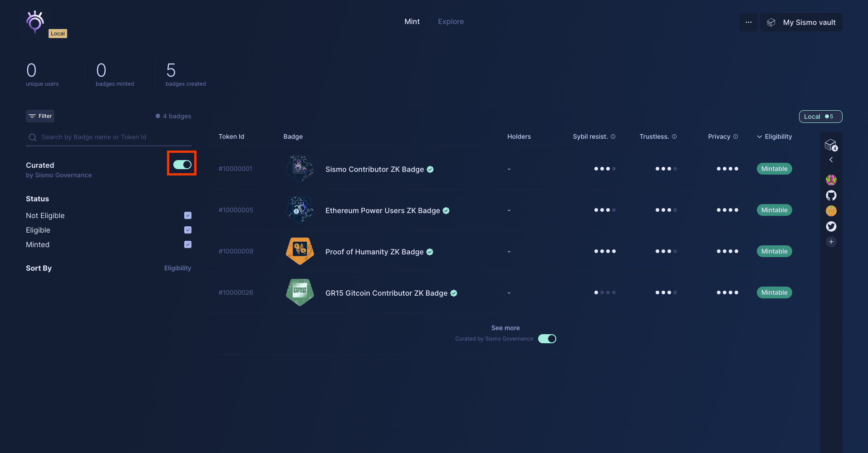The width and height of the screenshot is (868, 453).
Task: Click Mintable tag for GR15 Gitcoin badge
Action: point(774,292)
